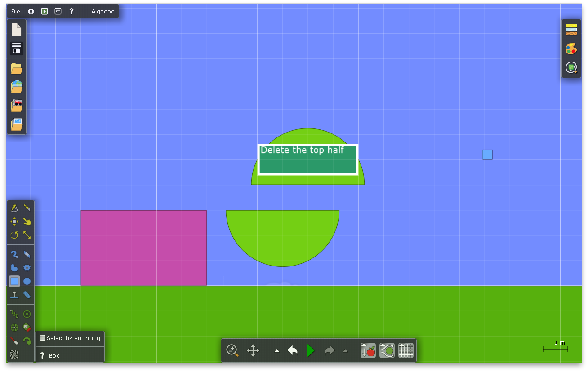Open the color palette appearance panel
588x372 pixels.
point(571,49)
